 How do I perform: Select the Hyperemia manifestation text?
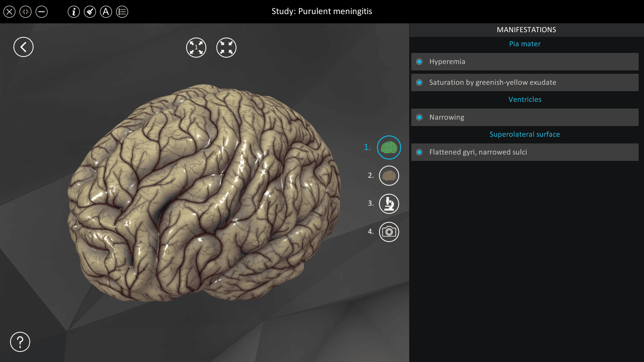(x=447, y=62)
